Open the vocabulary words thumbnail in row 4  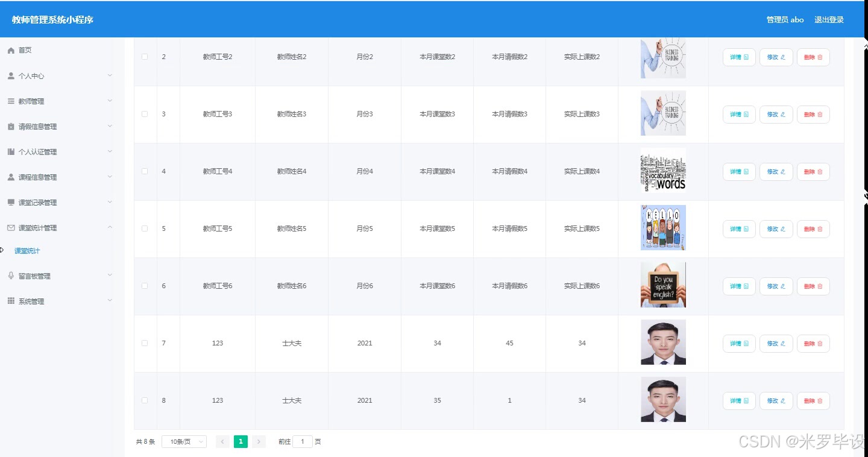pos(663,170)
